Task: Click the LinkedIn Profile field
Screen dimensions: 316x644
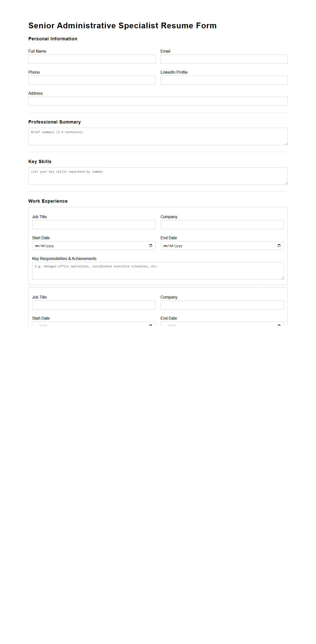Action: click(x=224, y=80)
